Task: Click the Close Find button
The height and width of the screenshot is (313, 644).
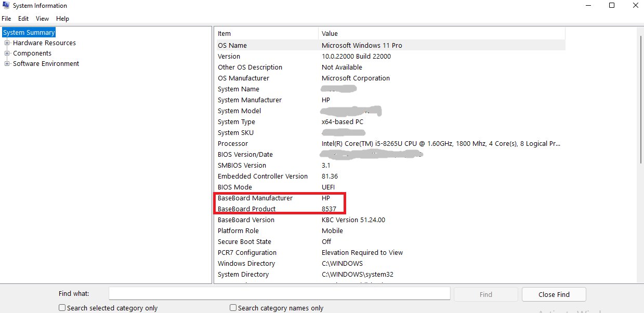Action: [554, 294]
